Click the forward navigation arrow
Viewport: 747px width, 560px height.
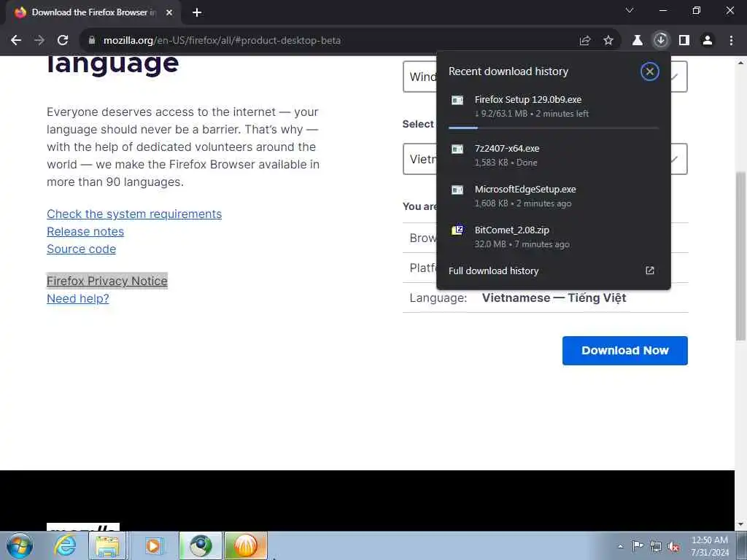(39, 41)
